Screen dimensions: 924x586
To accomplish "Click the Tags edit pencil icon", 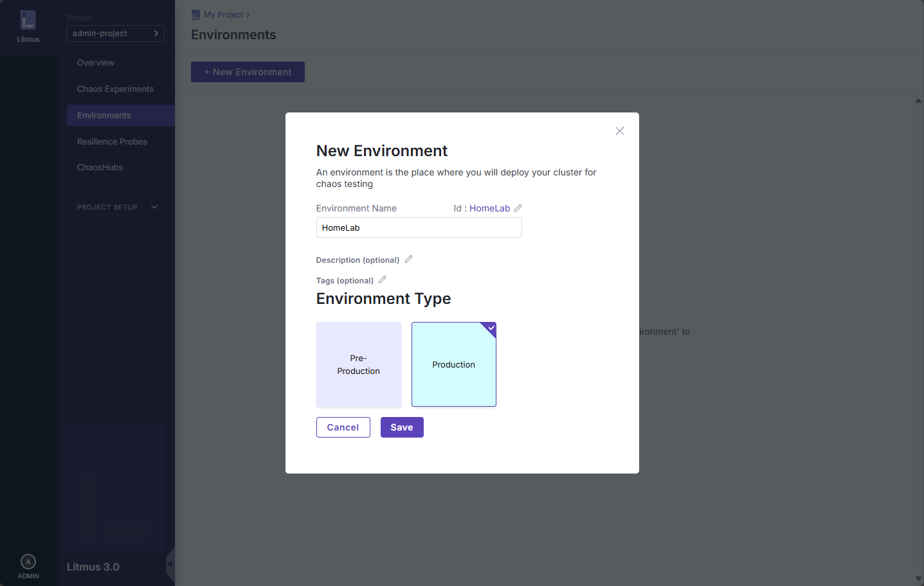I will (382, 280).
